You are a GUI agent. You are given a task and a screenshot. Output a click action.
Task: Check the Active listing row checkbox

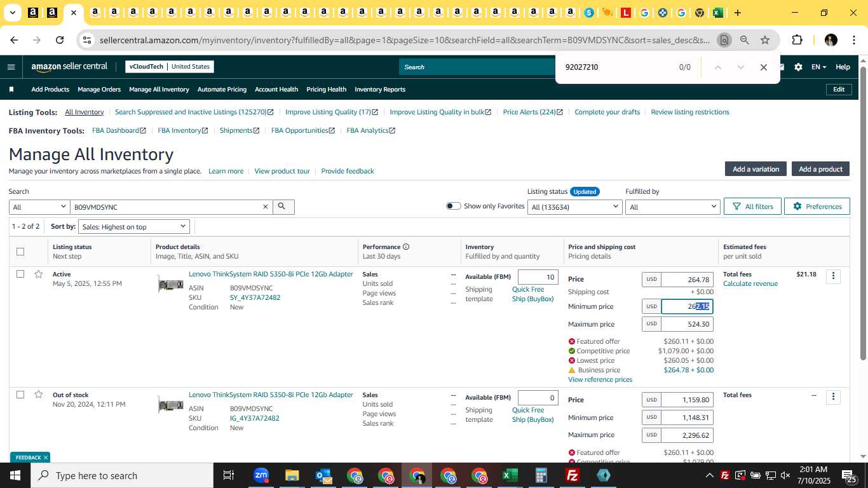20,274
